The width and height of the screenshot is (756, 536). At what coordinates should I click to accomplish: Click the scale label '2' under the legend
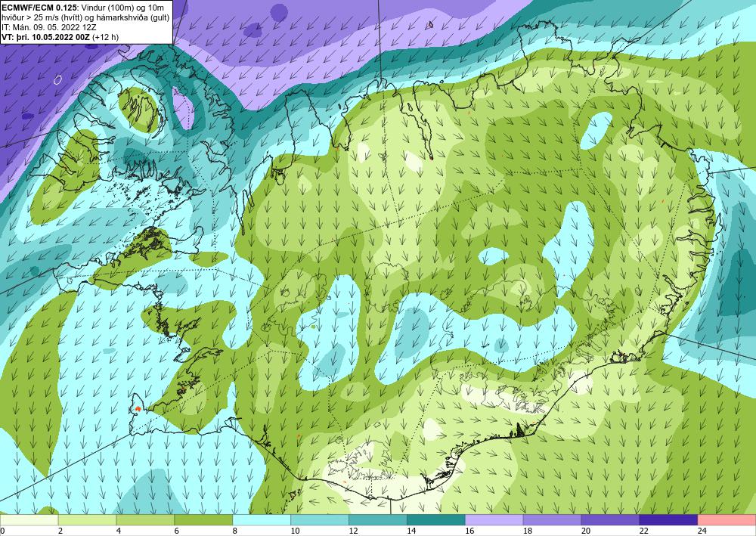[60, 531]
